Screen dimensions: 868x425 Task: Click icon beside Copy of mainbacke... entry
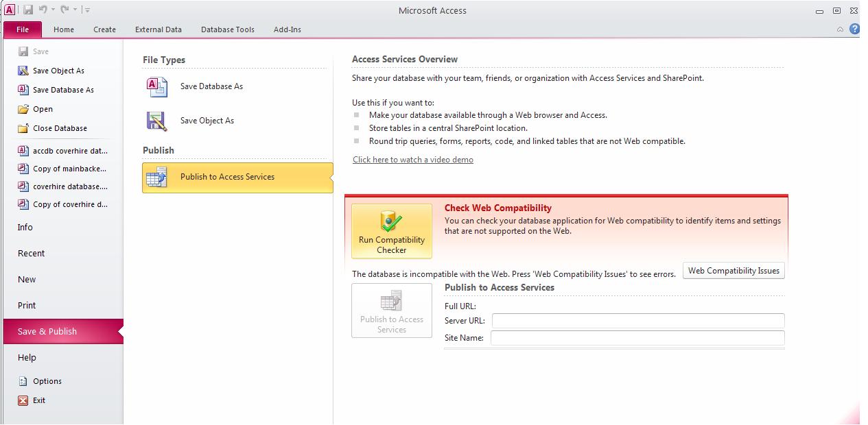pyautogui.click(x=23, y=169)
